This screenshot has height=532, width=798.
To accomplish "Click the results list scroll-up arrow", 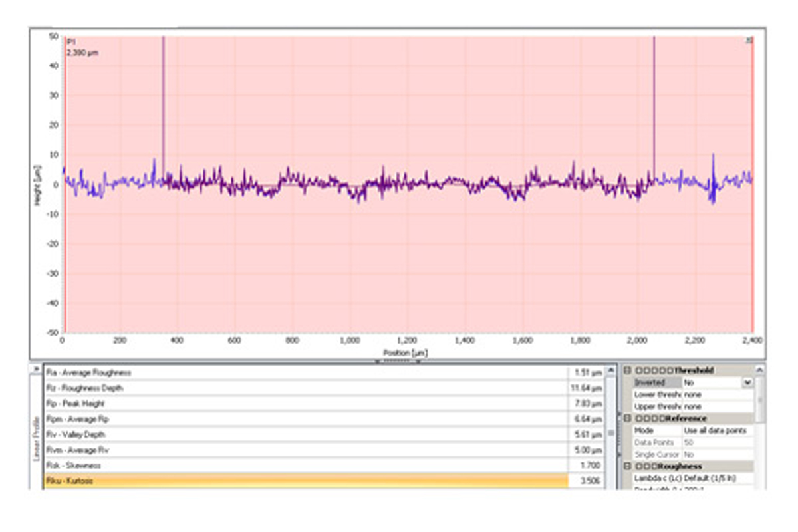I will coord(611,371).
